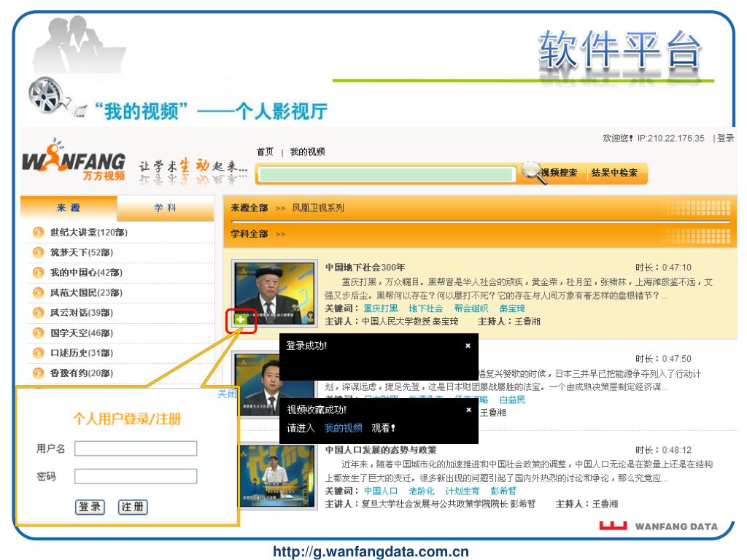Close the 登录成功 popup

click(x=468, y=346)
